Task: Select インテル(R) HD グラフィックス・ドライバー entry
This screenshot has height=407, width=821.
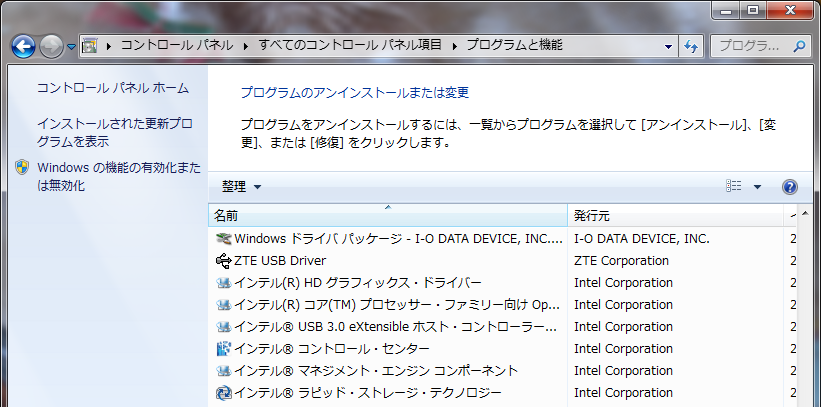Action: pyautogui.click(x=357, y=283)
